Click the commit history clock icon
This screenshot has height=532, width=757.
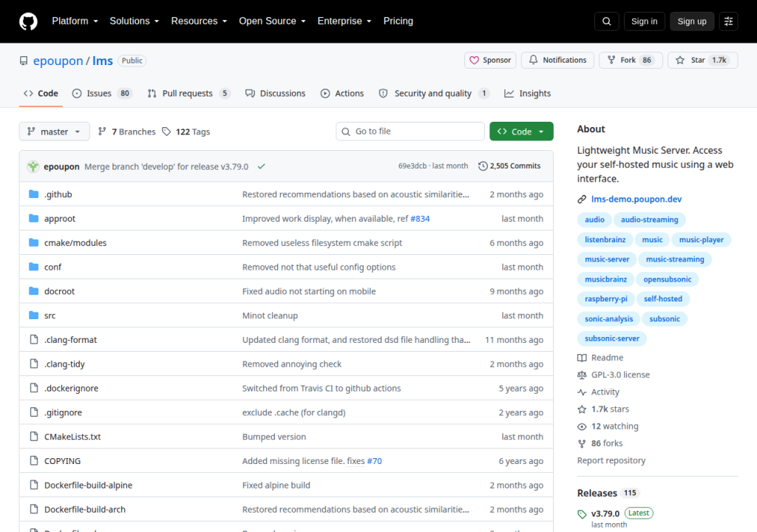pyautogui.click(x=483, y=166)
